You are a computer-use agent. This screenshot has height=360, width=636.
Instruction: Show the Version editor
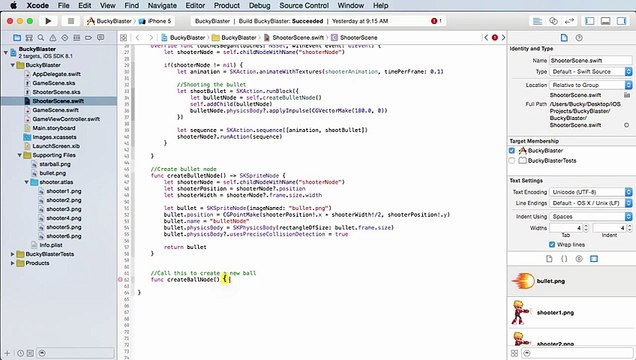point(569,21)
